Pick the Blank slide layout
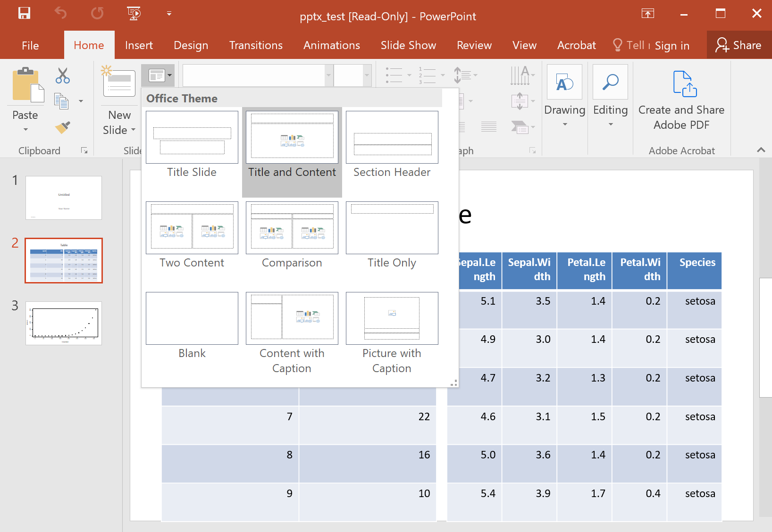The image size is (772, 532). (x=192, y=318)
